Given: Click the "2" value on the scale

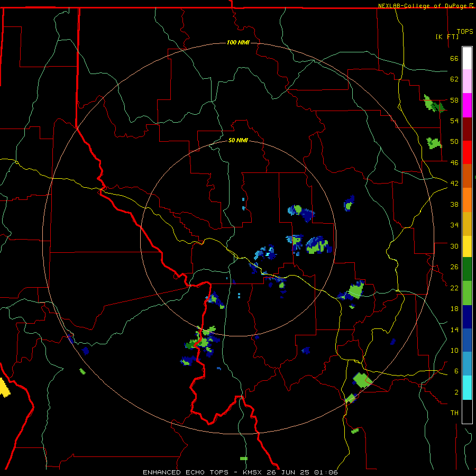Looking at the screenshot, I should (456, 392).
